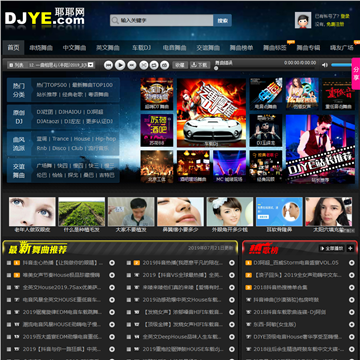Click the plus icon beside 全部播放

[350, 248]
